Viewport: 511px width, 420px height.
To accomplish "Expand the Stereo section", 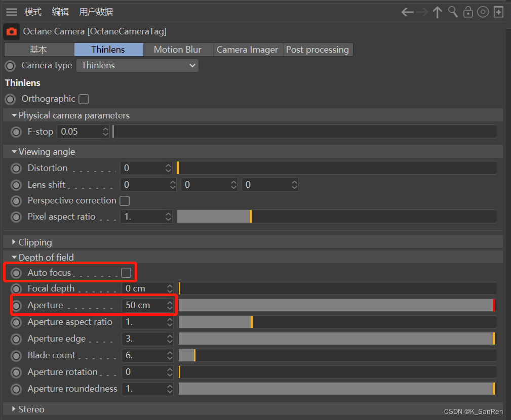I will [x=14, y=409].
